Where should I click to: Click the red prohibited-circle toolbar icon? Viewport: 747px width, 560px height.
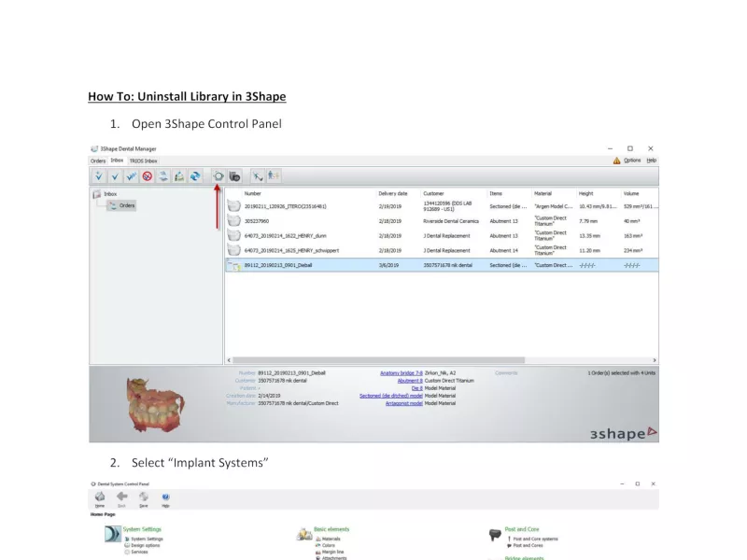pyautogui.click(x=148, y=176)
